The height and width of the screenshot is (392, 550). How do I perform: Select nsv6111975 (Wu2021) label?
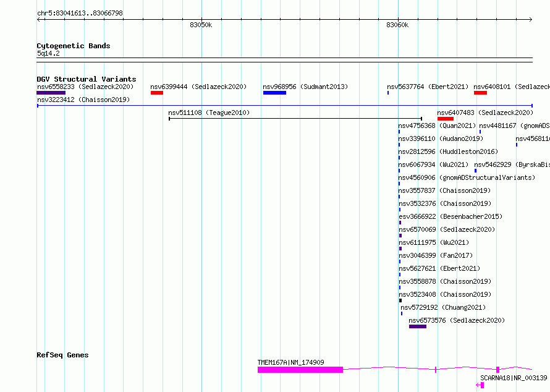click(x=434, y=242)
